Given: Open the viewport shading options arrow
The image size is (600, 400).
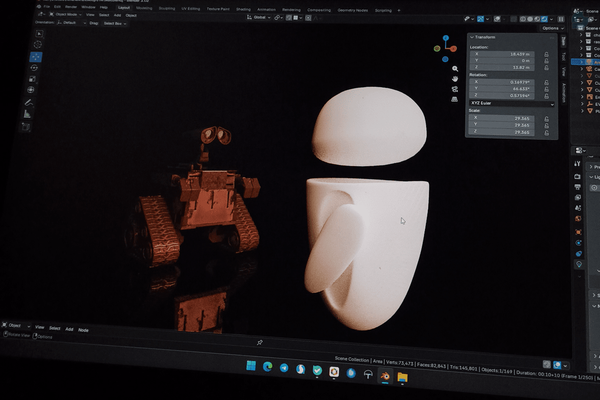Looking at the screenshot, I should coord(551,19).
